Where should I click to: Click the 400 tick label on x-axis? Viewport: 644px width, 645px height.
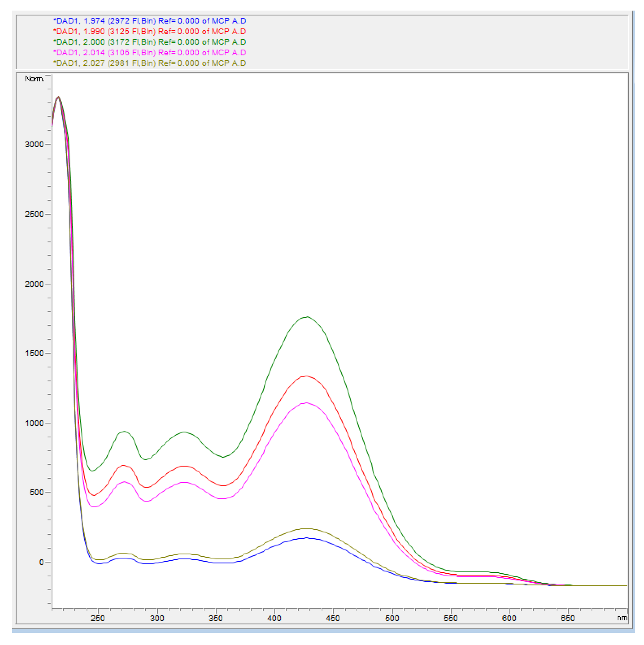click(x=274, y=618)
